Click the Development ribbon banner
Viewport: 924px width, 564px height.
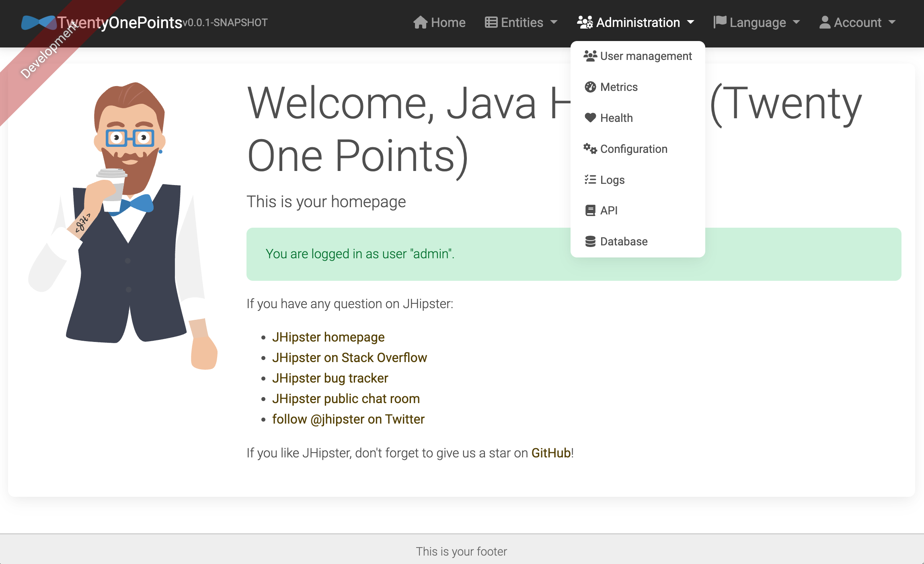tap(50, 50)
